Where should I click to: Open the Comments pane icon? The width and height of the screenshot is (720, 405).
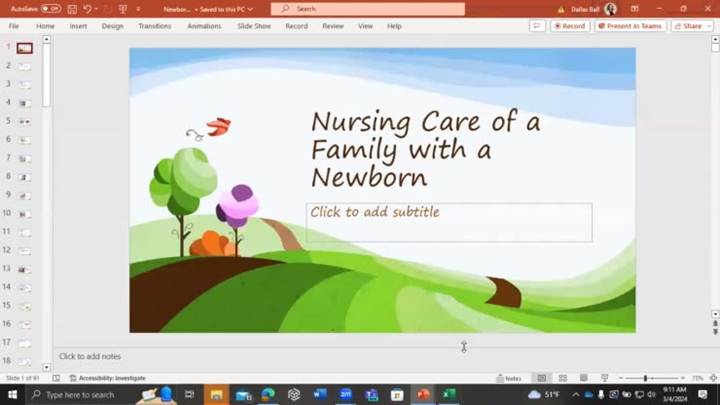coord(537,26)
